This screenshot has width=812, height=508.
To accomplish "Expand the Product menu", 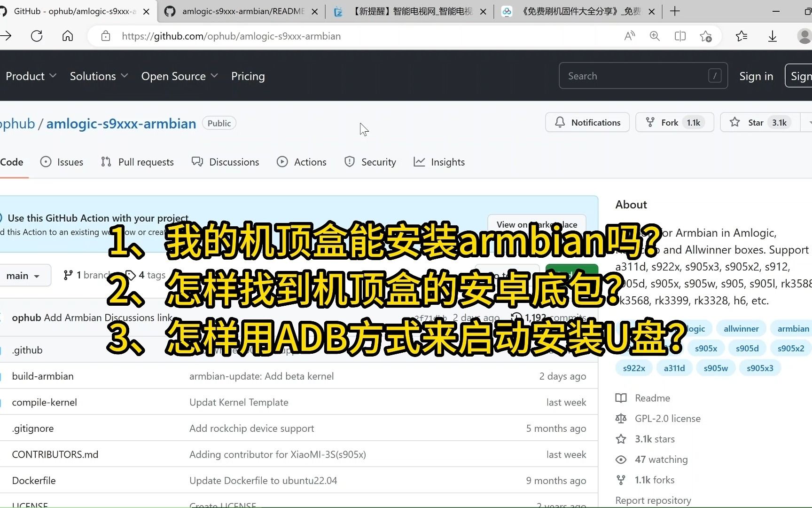I will point(31,76).
